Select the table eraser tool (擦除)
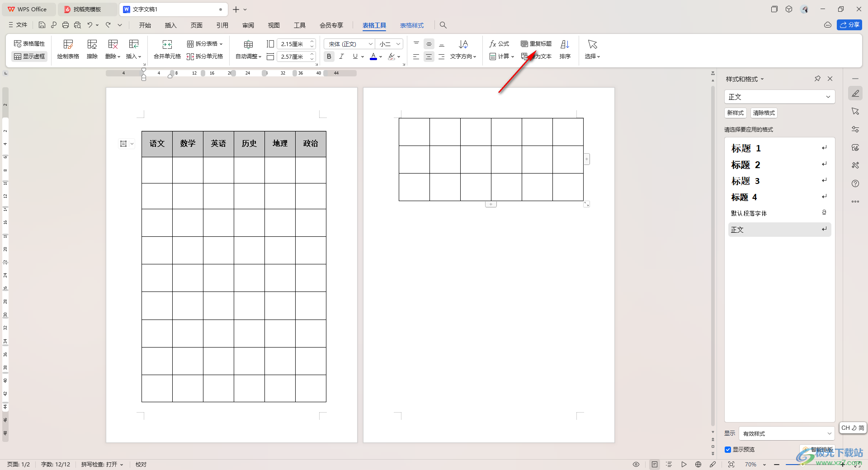 coord(92,50)
